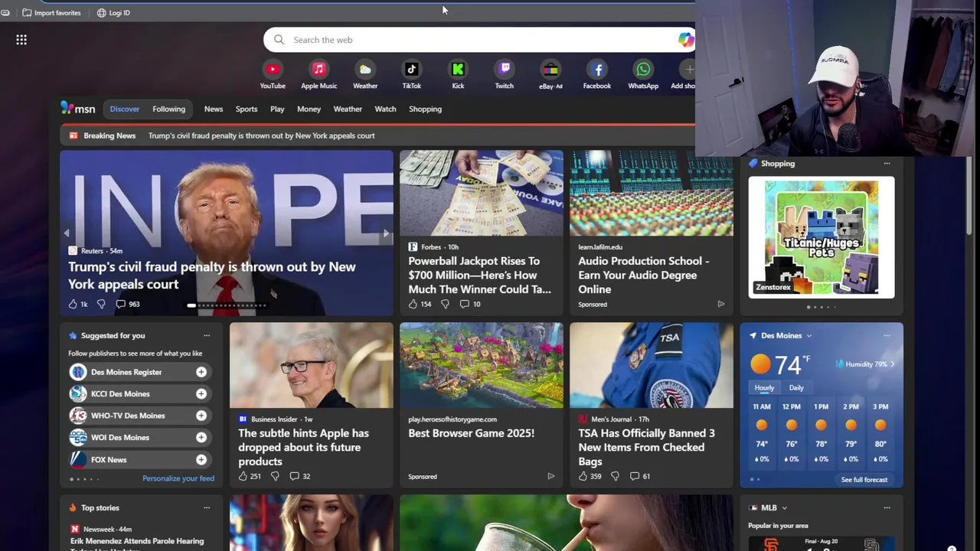Viewport: 980px width, 551px height.
Task: Open the TikTok quick link
Action: [x=412, y=75]
